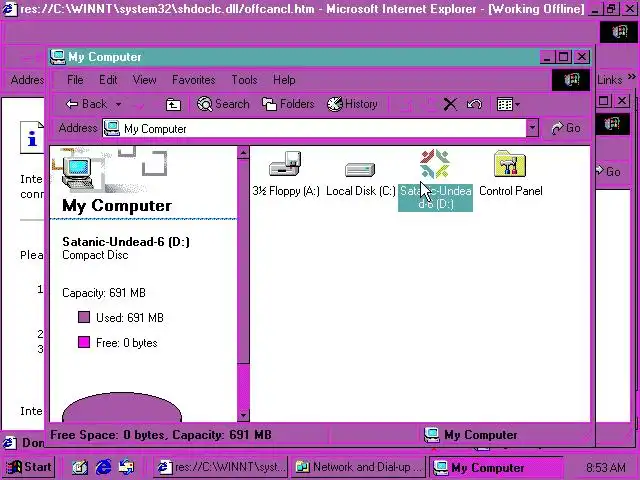The height and width of the screenshot is (480, 640).
Task: Open the Edit menu
Action: pos(108,80)
